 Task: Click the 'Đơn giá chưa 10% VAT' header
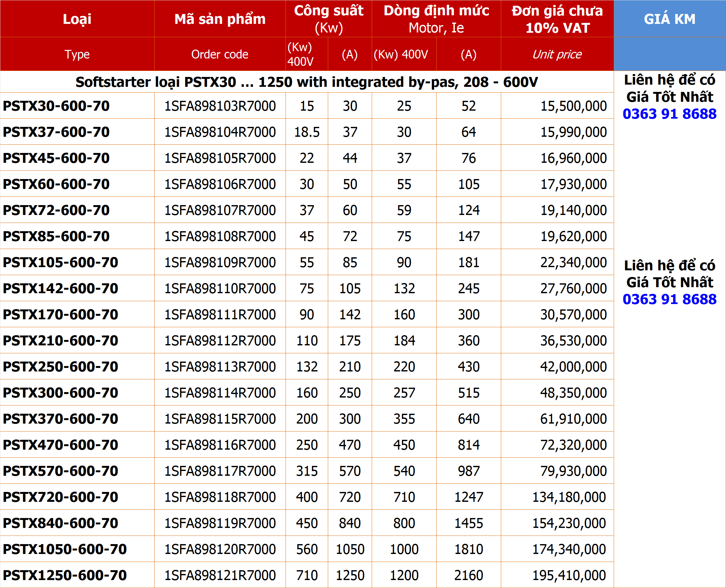(x=557, y=19)
